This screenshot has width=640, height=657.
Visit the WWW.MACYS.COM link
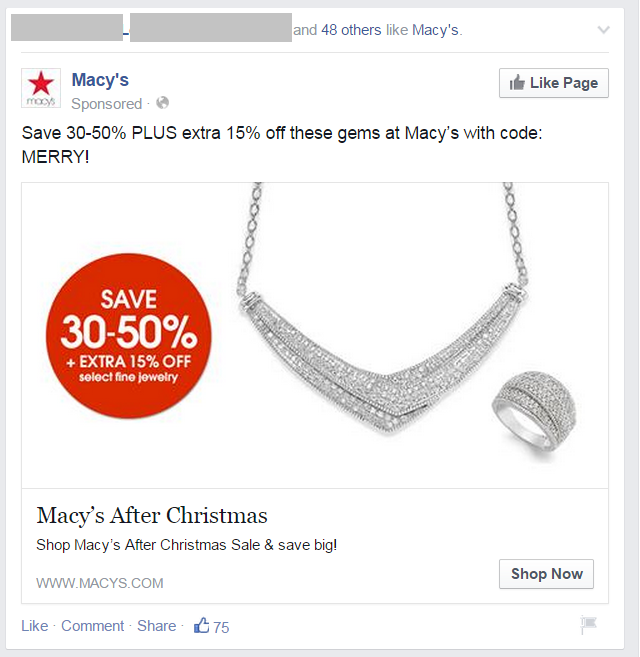point(100,583)
